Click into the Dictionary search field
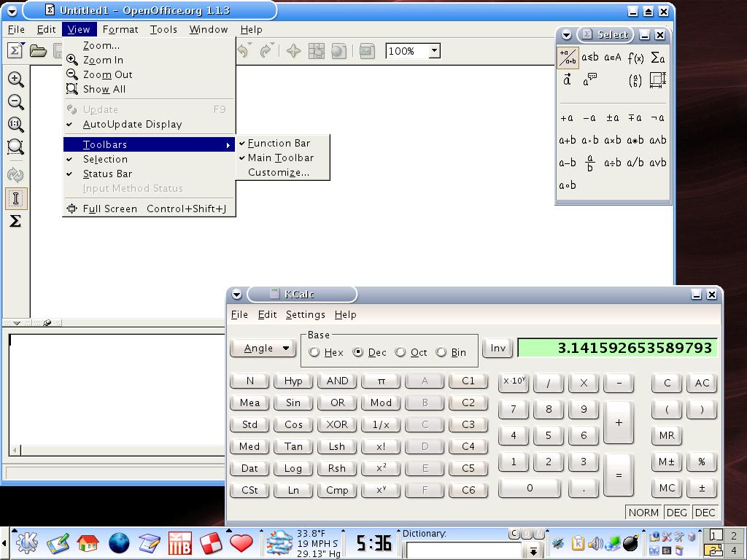Viewport: 747px width, 560px height. point(464,551)
